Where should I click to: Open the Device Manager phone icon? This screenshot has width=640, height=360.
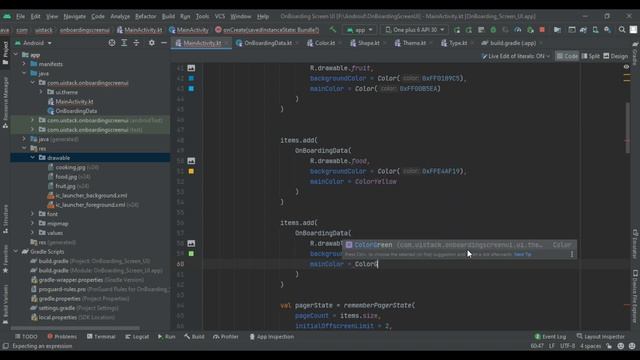(x=596, y=30)
